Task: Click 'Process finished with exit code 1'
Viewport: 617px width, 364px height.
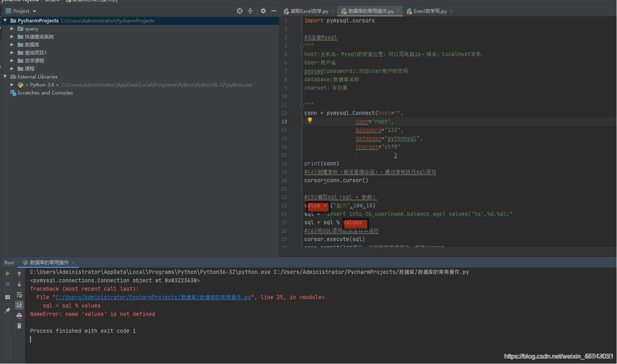Action: click(83, 331)
